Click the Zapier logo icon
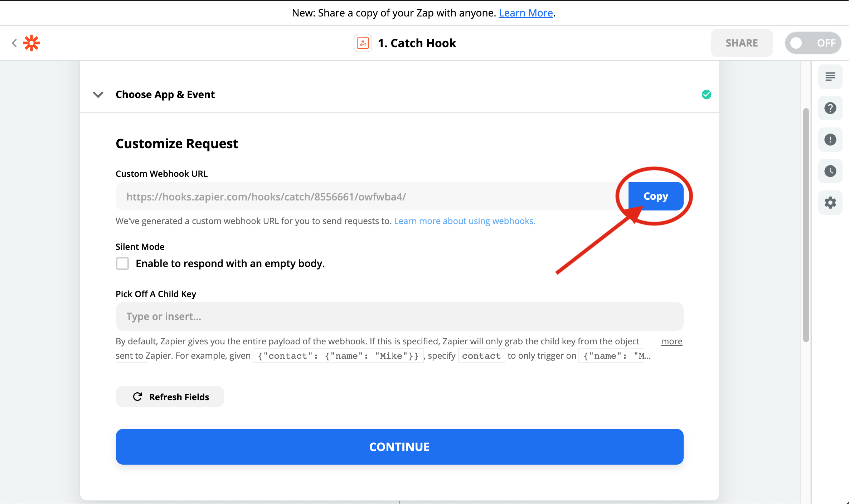This screenshot has height=504, width=849. [32, 43]
